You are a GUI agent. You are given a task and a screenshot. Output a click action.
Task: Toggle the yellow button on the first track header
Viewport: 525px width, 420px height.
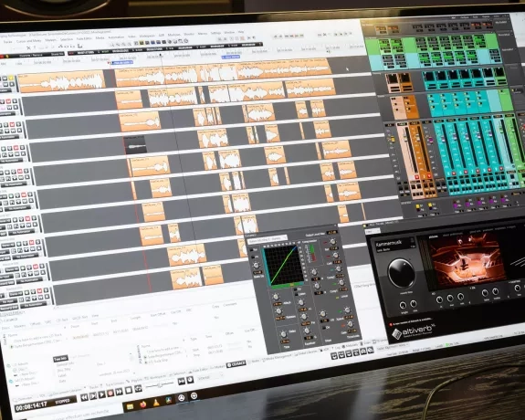tap(11, 78)
